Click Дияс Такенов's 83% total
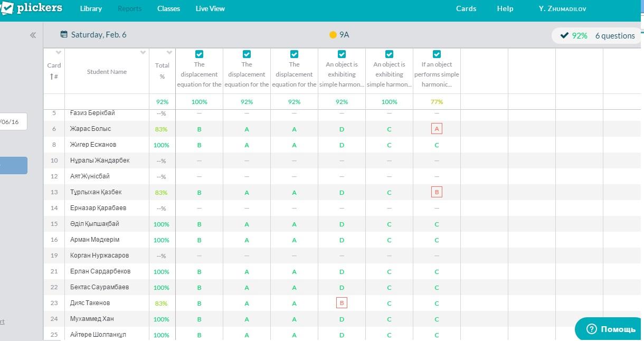The image size is (644, 341). (162, 304)
